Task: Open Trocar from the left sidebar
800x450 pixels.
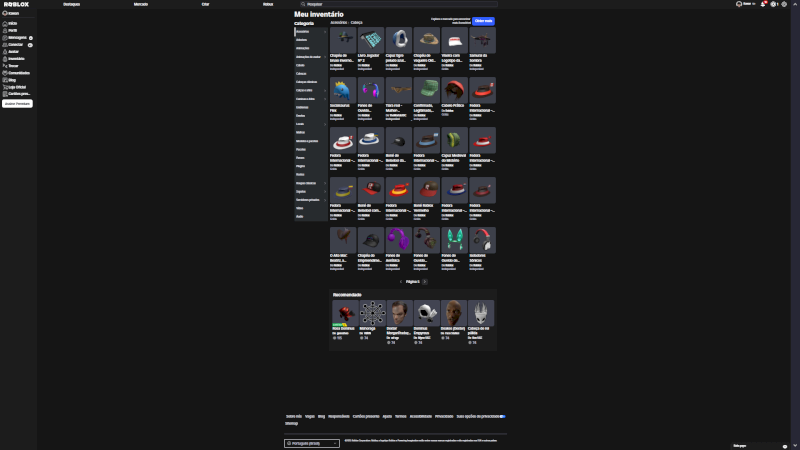Action: (x=11, y=66)
